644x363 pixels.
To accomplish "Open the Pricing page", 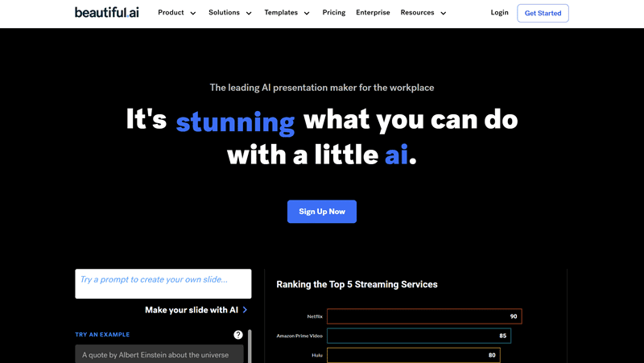I will [334, 12].
